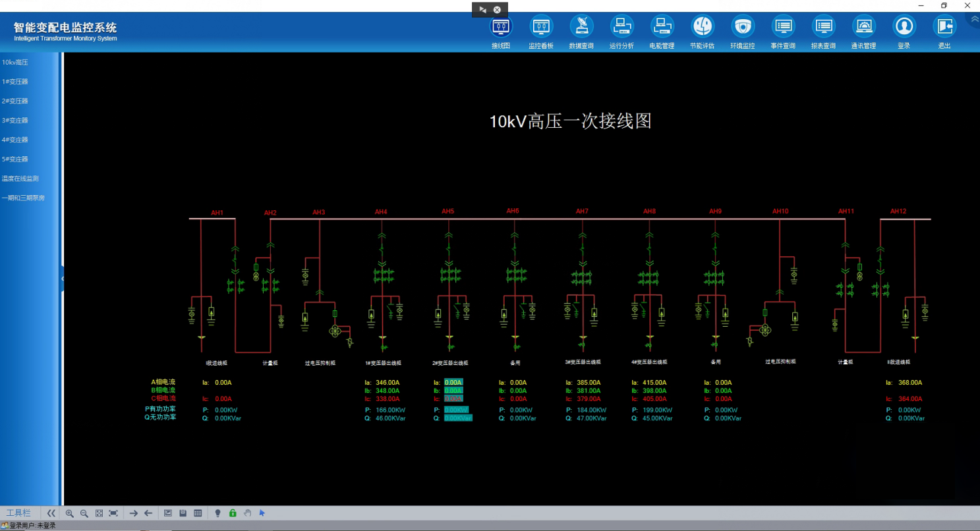980x531 pixels.
Task: Click the 工具栏 toolbar label
Action: (18, 513)
